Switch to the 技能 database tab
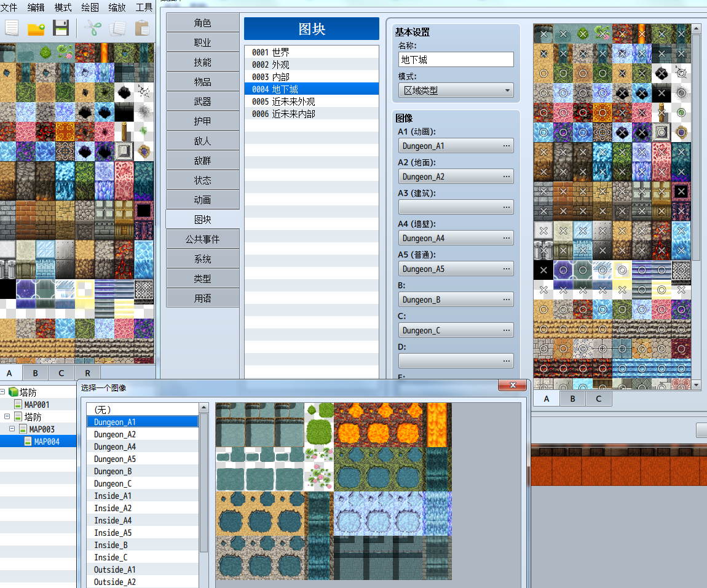Viewport: 707px width, 588px height. click(202, 62)
